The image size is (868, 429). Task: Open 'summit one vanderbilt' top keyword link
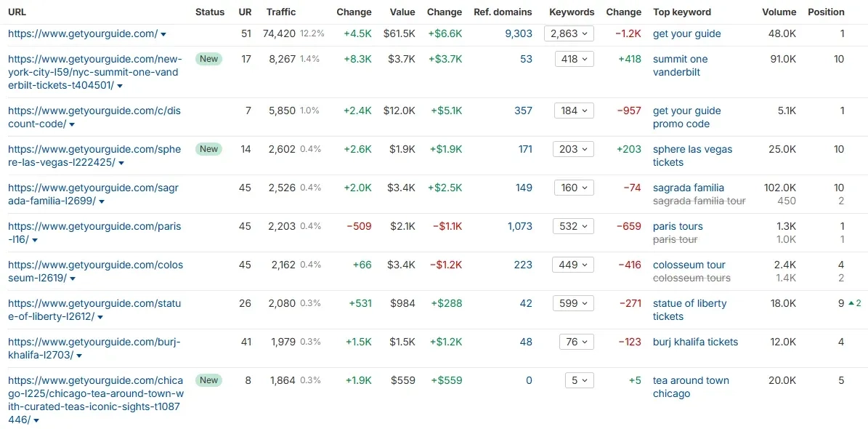tap(681, 65)
